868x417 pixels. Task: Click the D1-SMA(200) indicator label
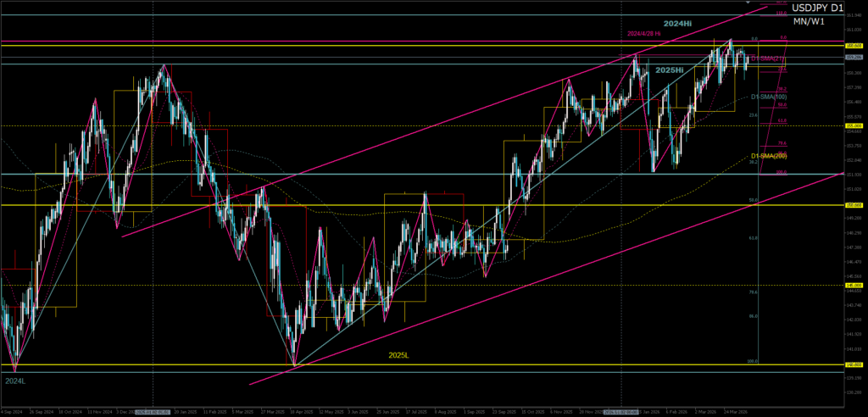tap(768, 156)
